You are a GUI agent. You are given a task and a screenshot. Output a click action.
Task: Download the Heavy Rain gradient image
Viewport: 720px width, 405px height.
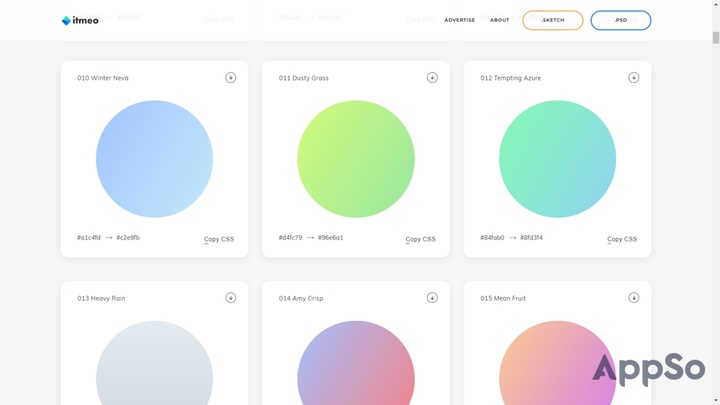pyautogui.click(x=230, y=298)
